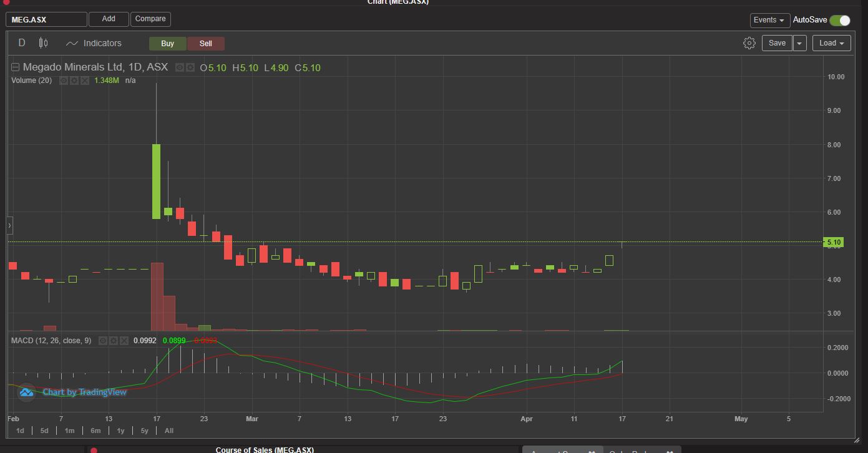Click the Volume (20) legend label

pos(31,80)
